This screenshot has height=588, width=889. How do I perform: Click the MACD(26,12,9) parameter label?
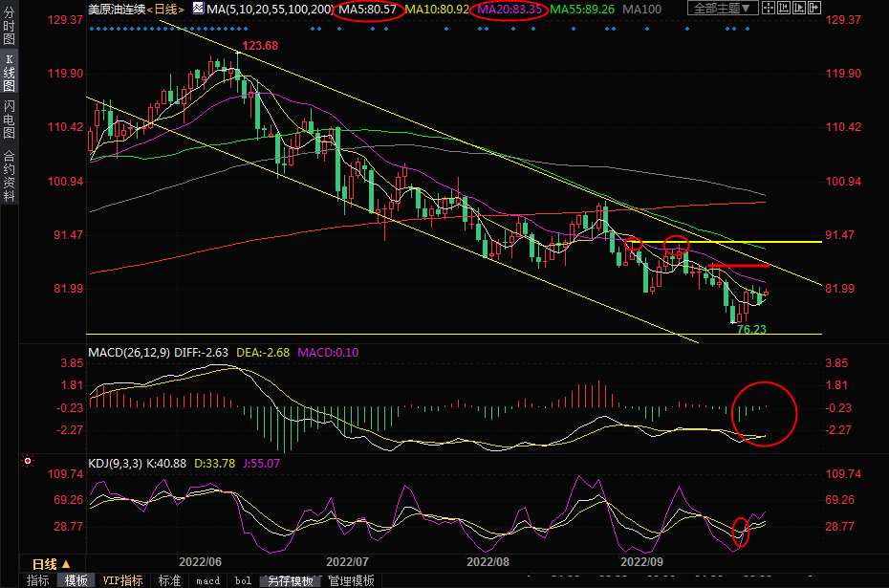point(128,353)
